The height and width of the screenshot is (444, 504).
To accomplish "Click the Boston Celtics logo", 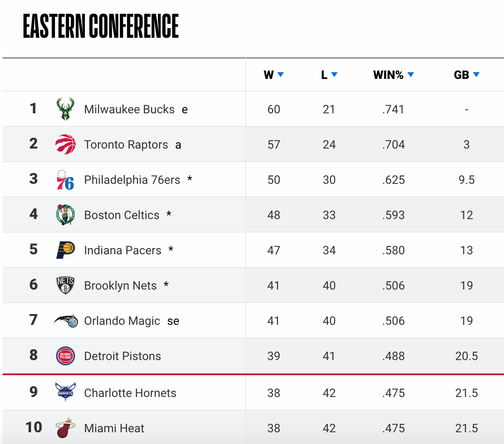I will click(x=66, y=215).
